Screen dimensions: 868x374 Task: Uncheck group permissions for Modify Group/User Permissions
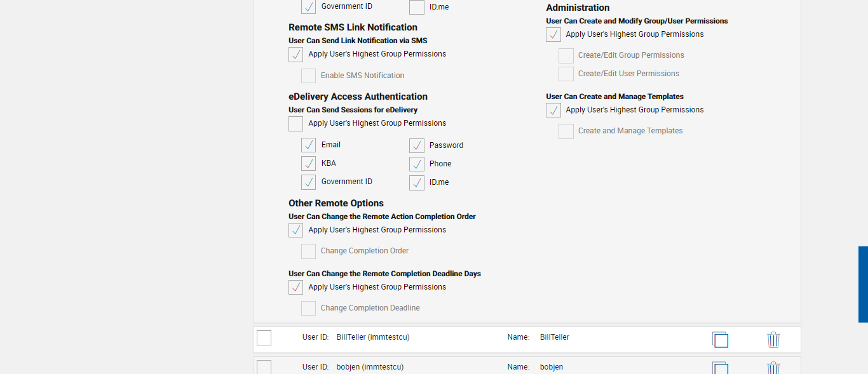click(x=553, y=35)
